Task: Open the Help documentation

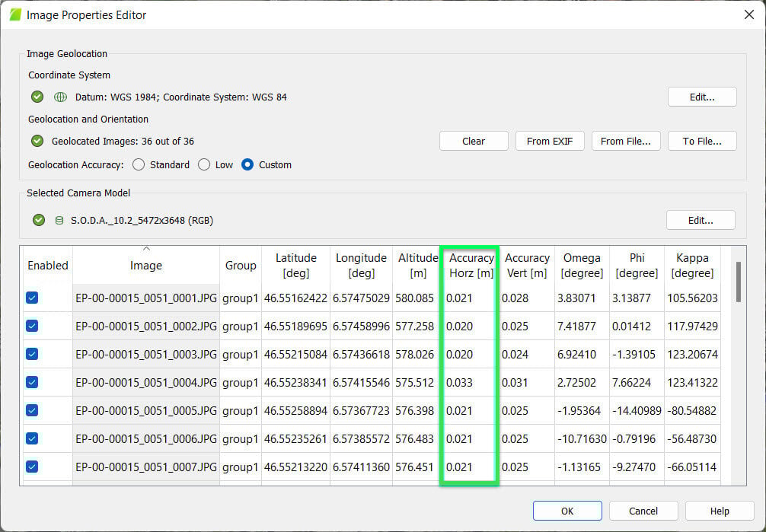Action: [718, 511]
